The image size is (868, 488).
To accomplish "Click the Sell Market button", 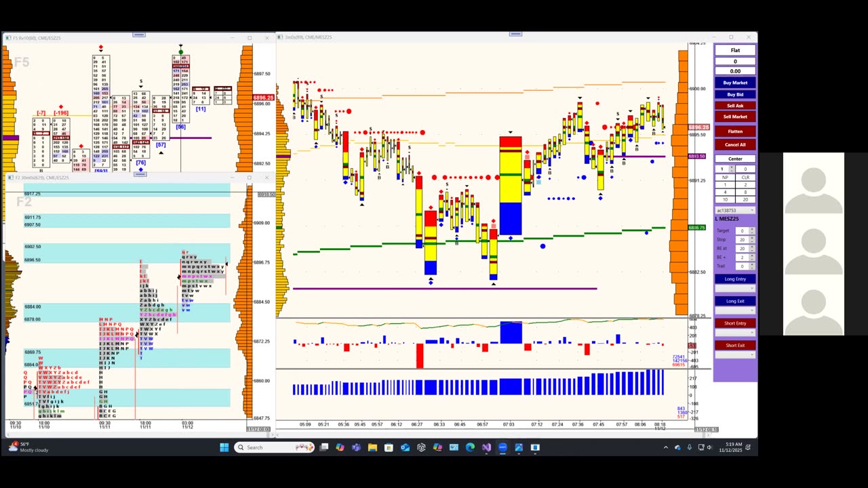I will (x=735, y=117).
